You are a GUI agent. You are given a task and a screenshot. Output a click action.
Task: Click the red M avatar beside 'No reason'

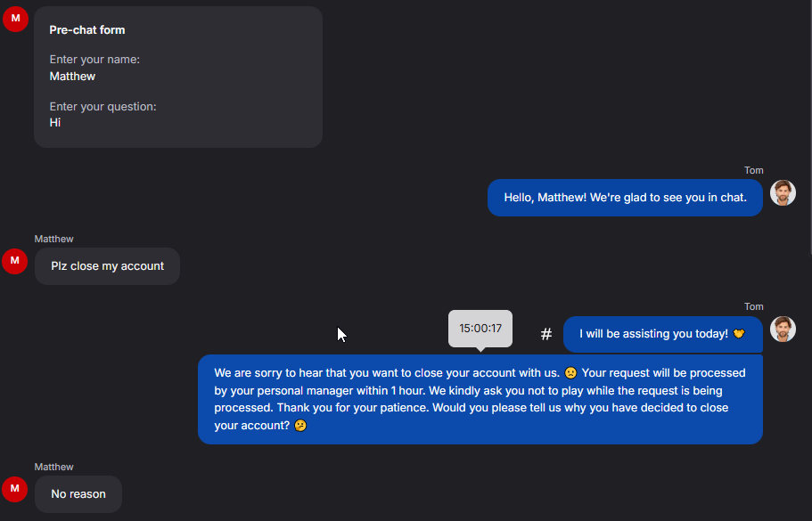[15, 489]
